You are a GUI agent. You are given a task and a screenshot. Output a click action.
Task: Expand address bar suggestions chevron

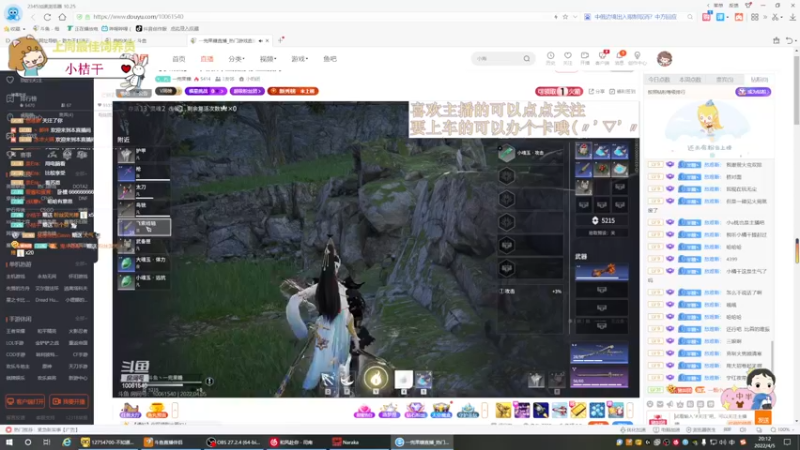coord(575,17)
